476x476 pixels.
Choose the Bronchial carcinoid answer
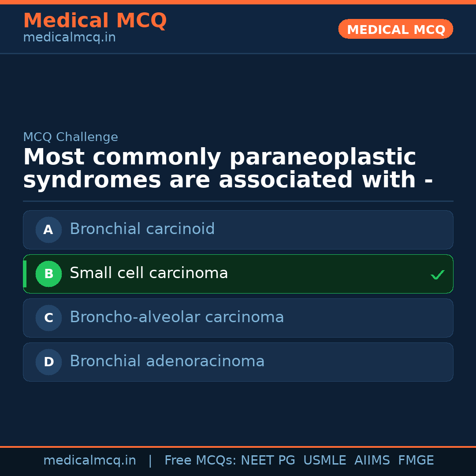(x=142, y=229)
